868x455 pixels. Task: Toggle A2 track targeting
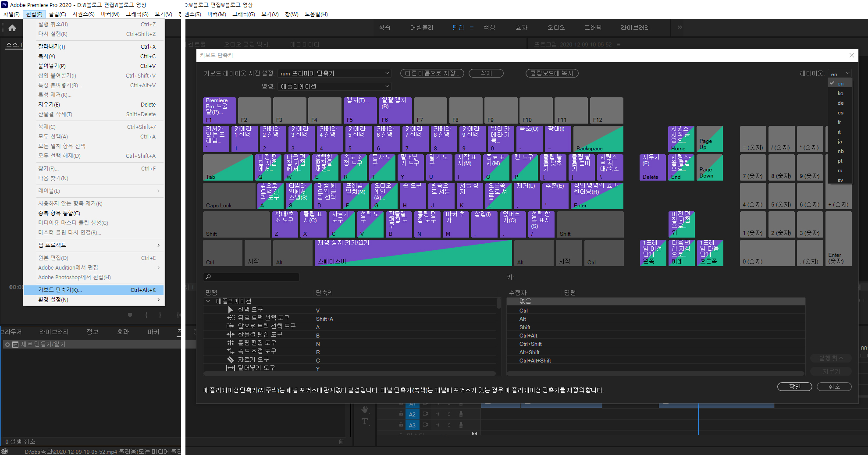(x=412, y=414)
